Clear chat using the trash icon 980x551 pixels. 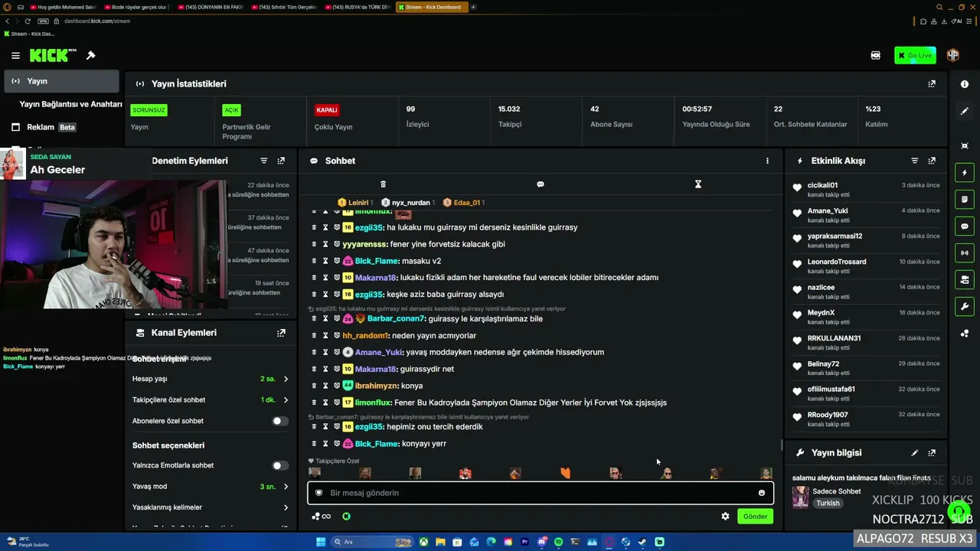click(384, 184)
